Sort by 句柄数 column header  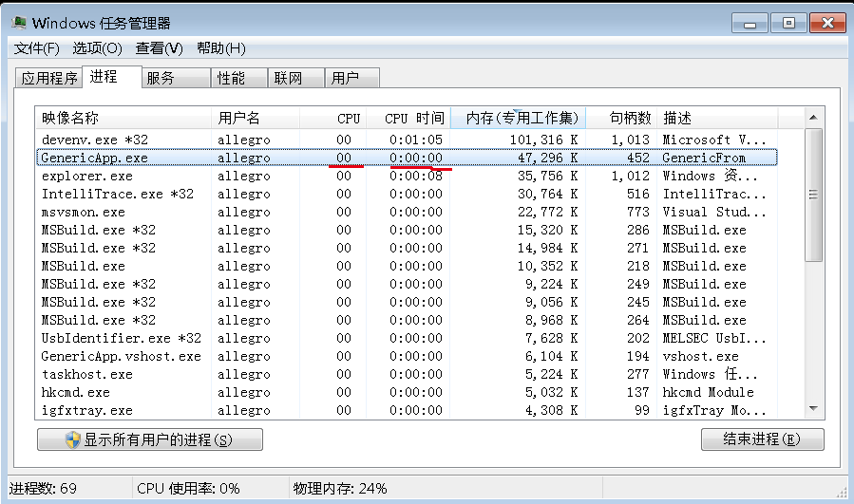coord(621,118)
